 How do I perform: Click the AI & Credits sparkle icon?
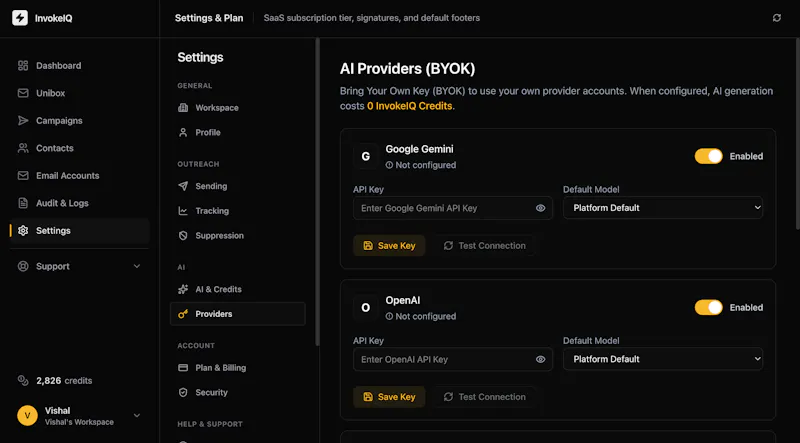183,289
